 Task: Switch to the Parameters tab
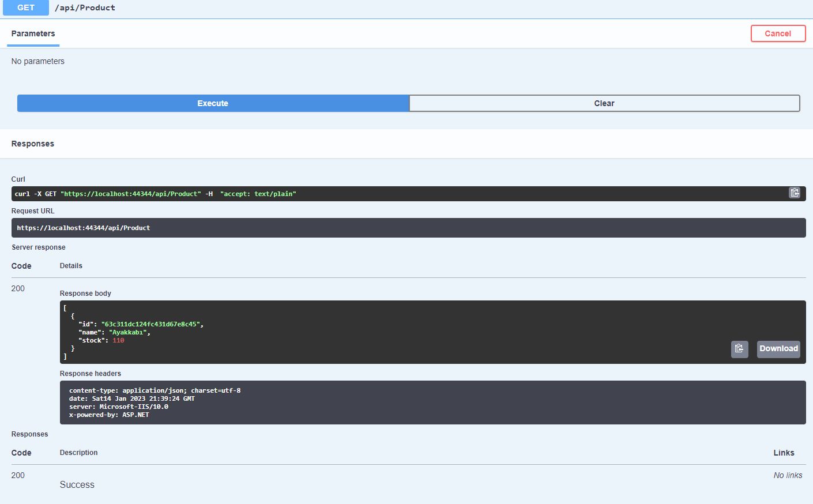pyautogui.click(x=33, y=33)
